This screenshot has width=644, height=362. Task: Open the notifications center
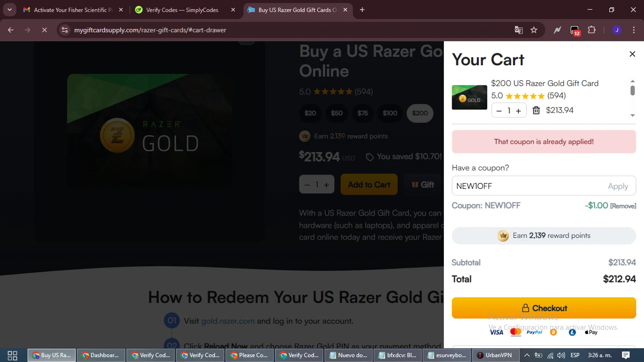click(x=626, y=355)
